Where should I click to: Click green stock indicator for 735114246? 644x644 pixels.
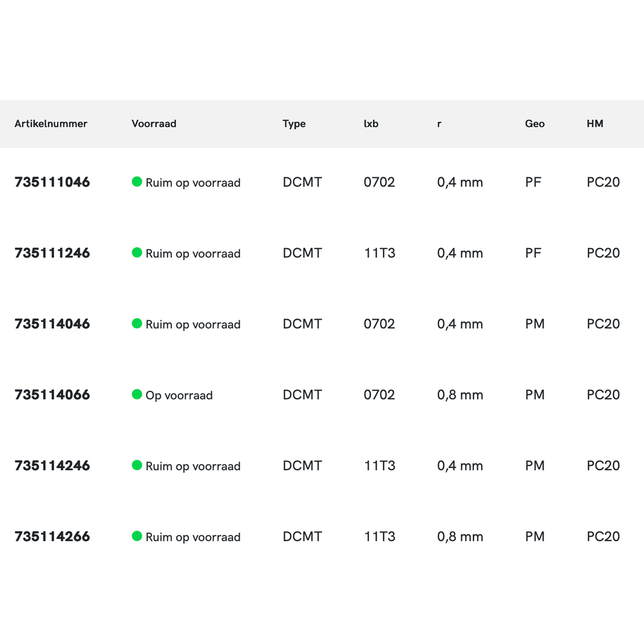point(137,465)
